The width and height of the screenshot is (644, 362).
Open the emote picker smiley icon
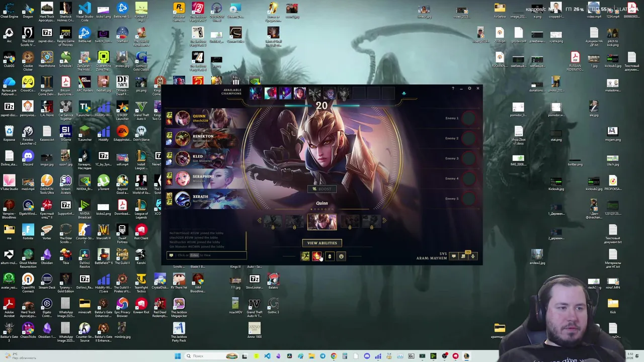coord(341,256)
